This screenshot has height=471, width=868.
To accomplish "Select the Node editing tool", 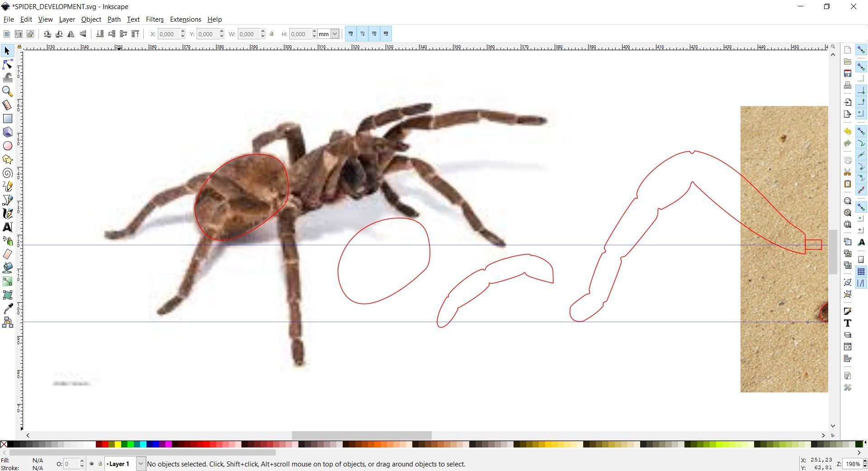I will click(x=7, y=65).
